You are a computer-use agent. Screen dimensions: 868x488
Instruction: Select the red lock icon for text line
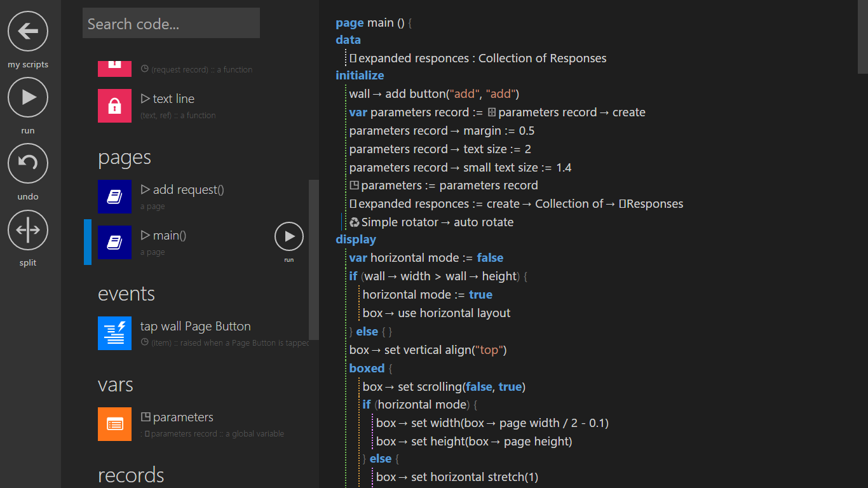click(114, 105)
